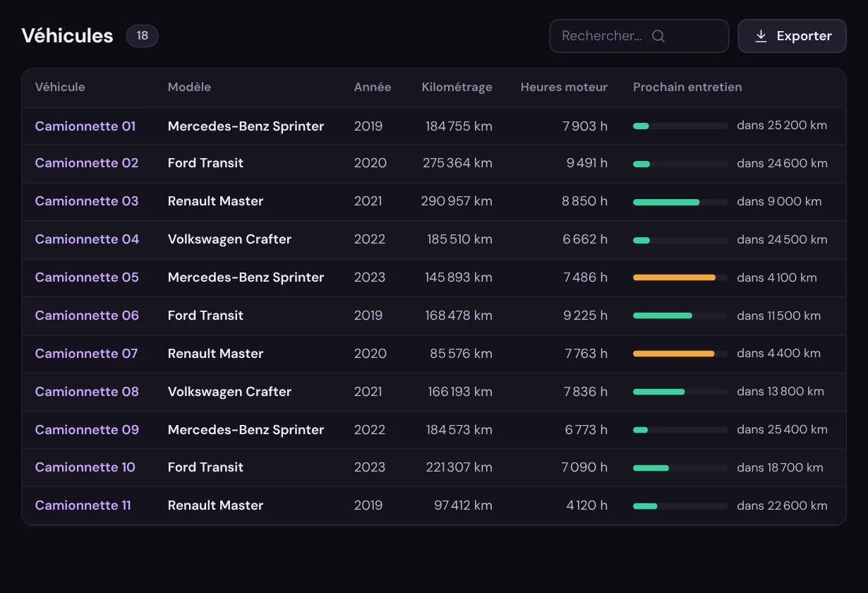Click the year 2023 in the Camionnette 05 row
Image resolution: width=868 pixels, height=593 pixels.
click(x=370, y=277)
